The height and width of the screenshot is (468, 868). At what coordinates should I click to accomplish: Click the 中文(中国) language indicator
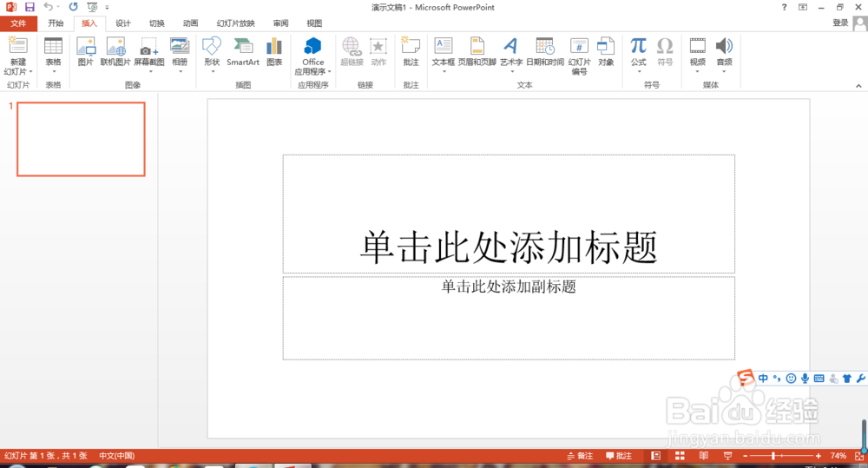tap(117, 456)
